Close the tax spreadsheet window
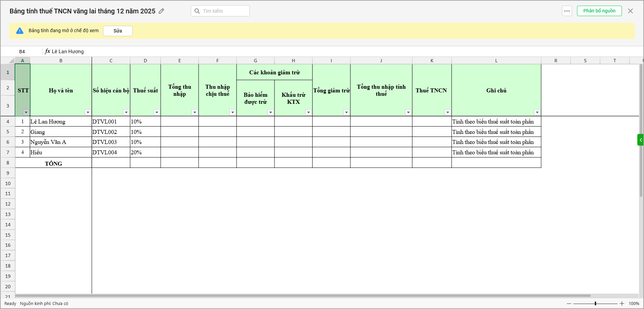 (x=630, y=11)
